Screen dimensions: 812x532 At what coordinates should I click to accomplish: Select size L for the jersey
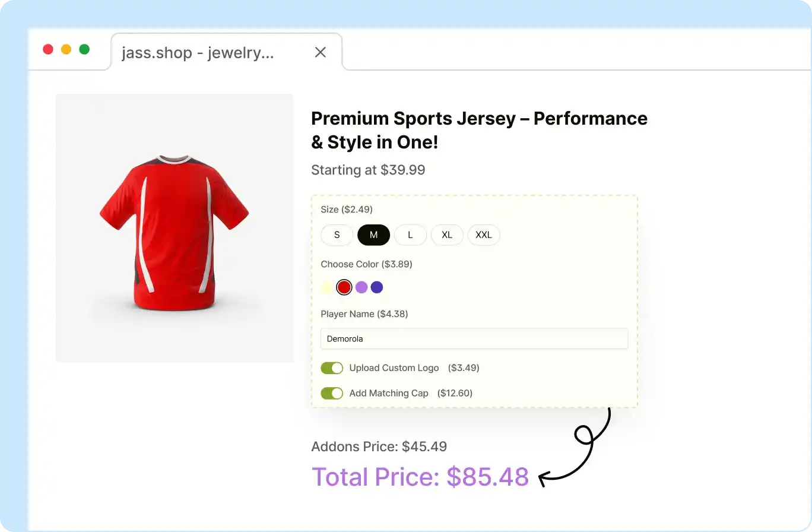tap(410, 235)
